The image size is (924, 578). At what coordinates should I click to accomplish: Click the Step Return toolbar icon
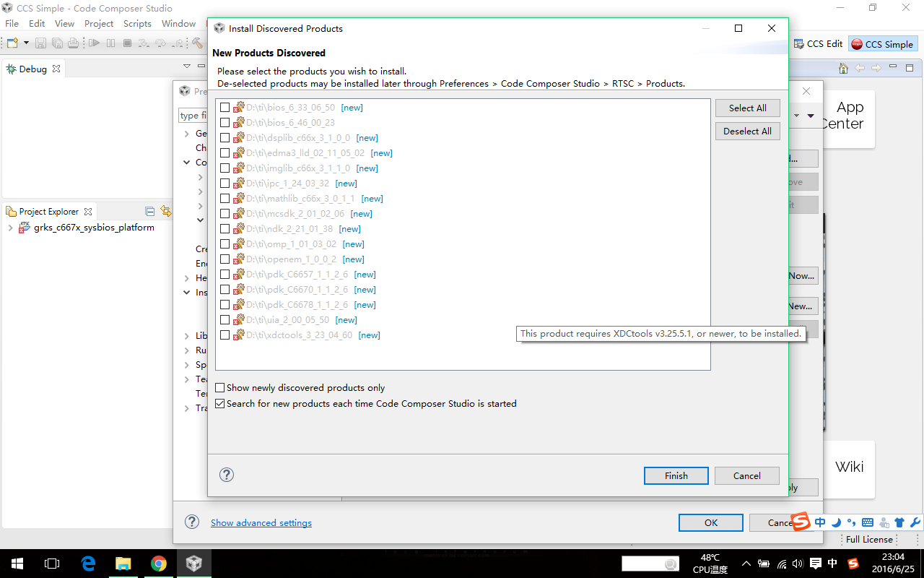tap(178, 43)
